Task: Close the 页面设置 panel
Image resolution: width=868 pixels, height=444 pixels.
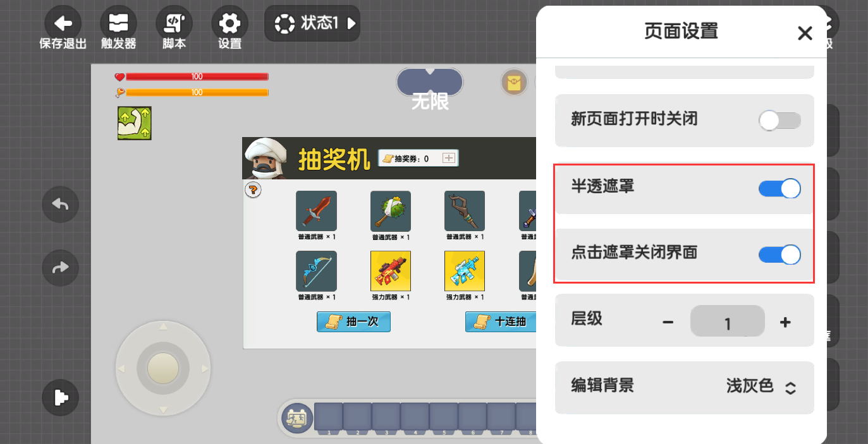Action: [805, 33]
